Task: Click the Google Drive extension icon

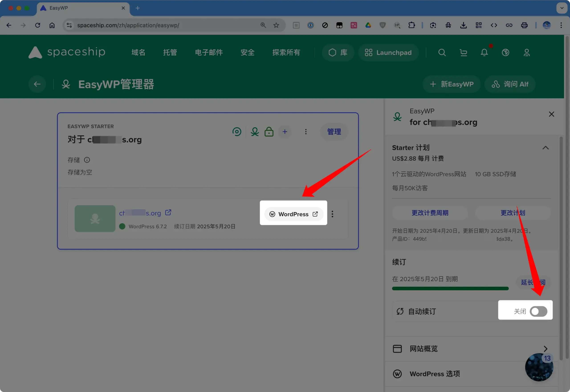Action: [368, 25]
